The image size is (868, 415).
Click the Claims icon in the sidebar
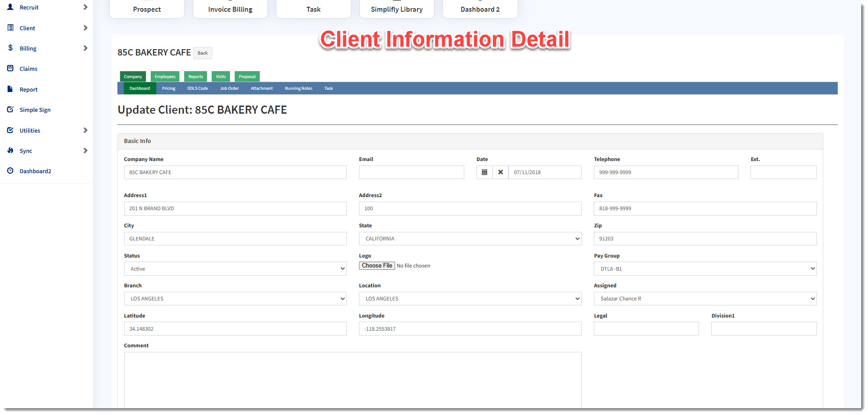pyautogui.click(x=10, y=69)
